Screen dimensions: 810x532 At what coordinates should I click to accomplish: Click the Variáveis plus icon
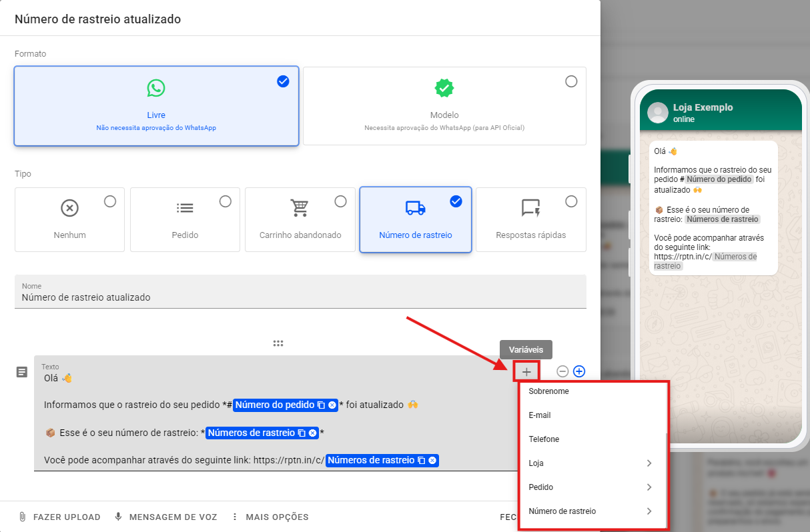pyautogui.click(x=526, y=371)
